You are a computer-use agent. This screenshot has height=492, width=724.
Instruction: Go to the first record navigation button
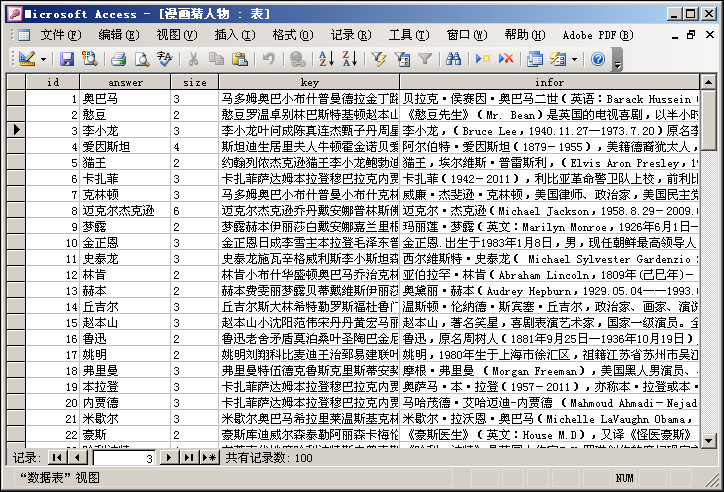pos(57,457)
